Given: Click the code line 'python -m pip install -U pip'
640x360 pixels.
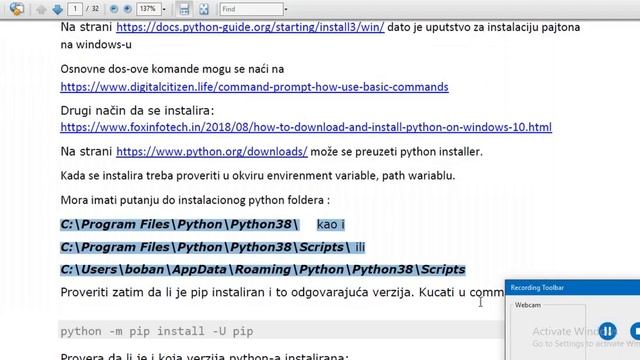Looking at the screenshot, I should point(157,331).
